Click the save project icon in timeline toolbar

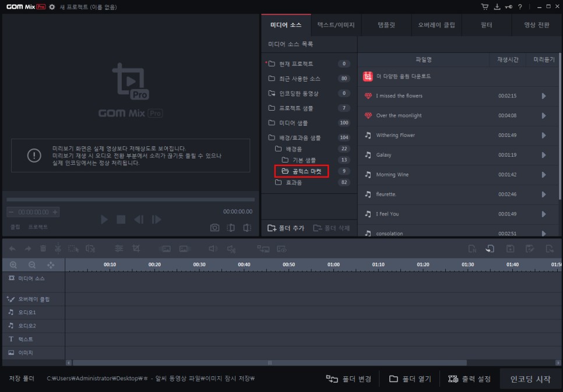coord(510,248)
